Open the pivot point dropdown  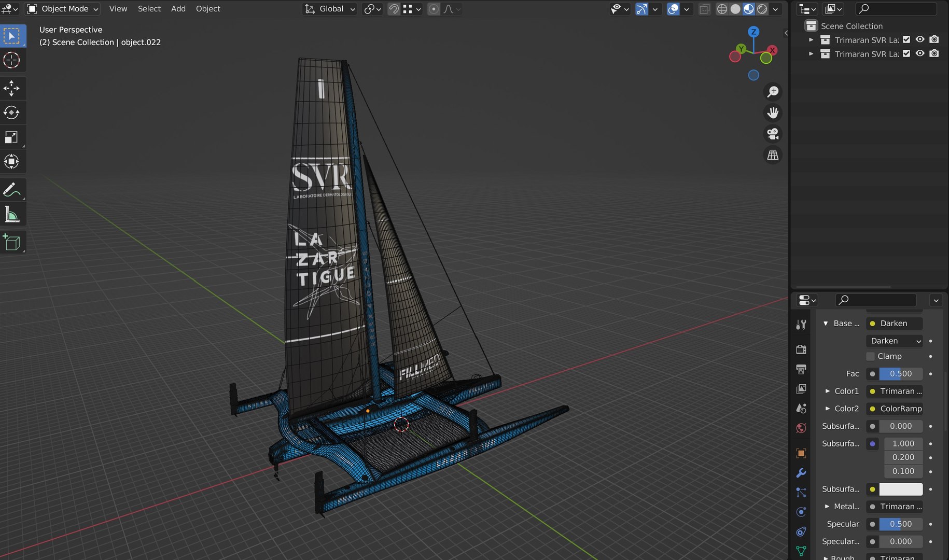point(373,9)
